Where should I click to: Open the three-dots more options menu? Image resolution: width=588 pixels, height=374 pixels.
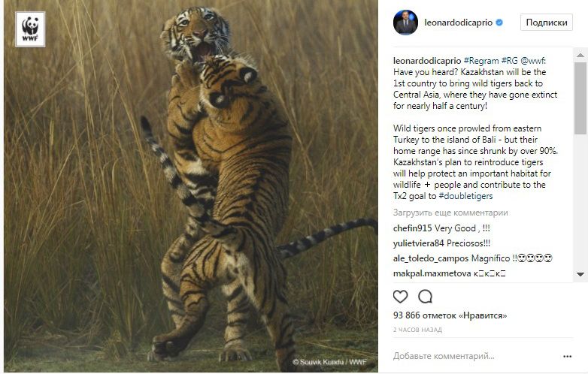click(x=567, y=355)
